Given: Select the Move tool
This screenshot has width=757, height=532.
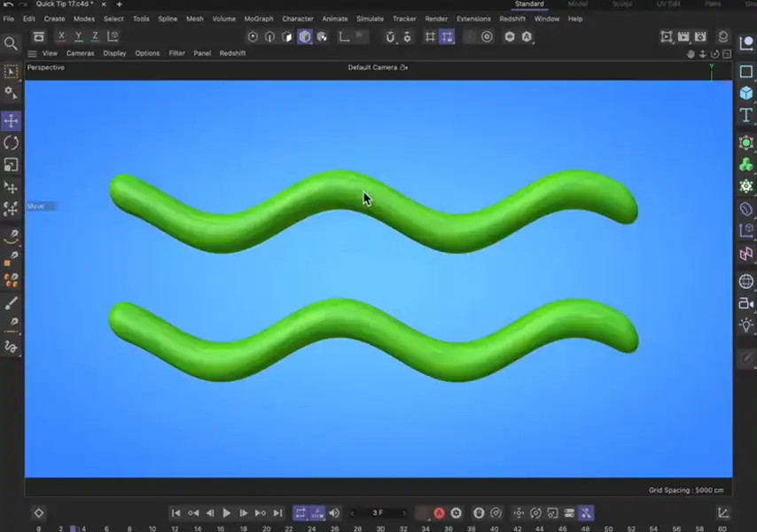Looking at the screenshot, I should [x=12, y=121].
